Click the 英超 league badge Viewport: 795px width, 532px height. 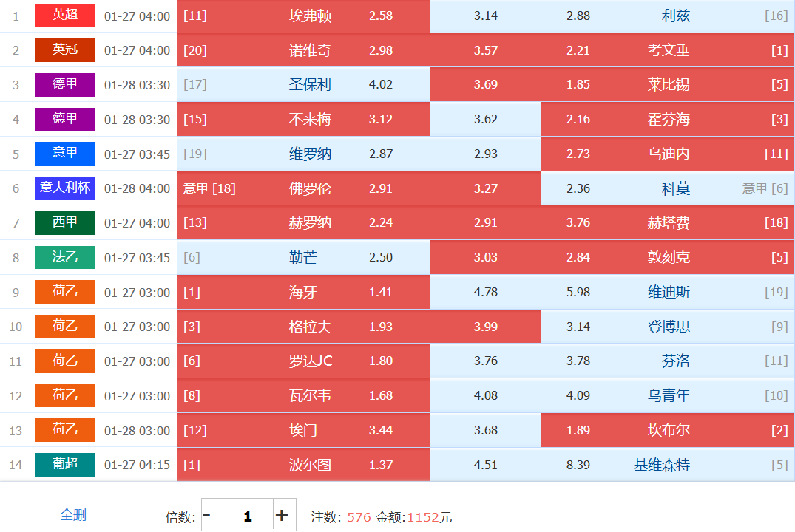[x=65, y=16]
